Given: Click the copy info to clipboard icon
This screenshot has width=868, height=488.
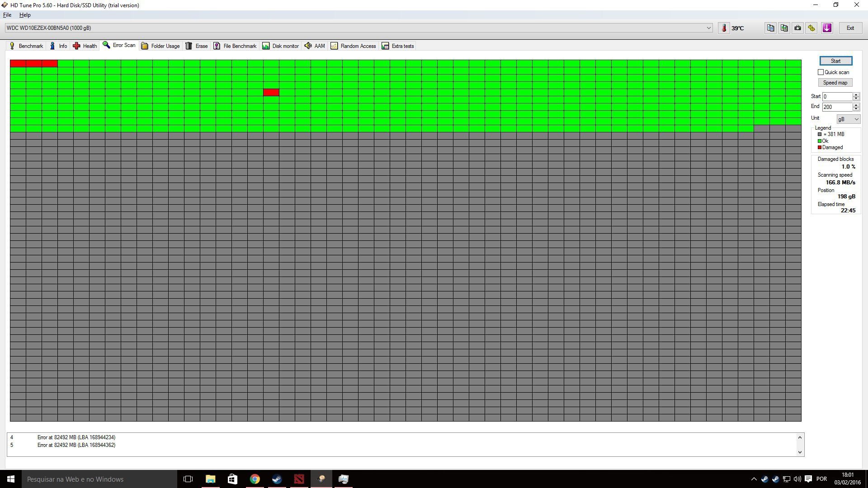Looking at the screenshot, I should click(771, 28).
